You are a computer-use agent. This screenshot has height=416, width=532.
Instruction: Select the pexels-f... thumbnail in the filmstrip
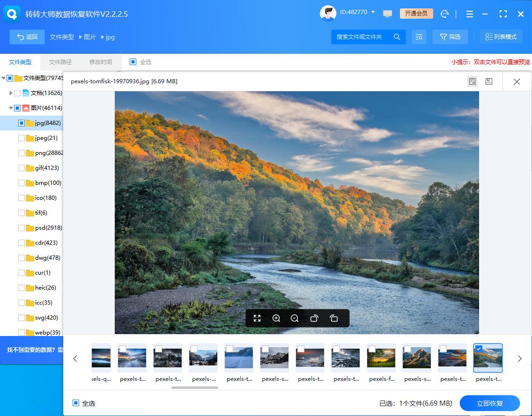coord(381,358)
